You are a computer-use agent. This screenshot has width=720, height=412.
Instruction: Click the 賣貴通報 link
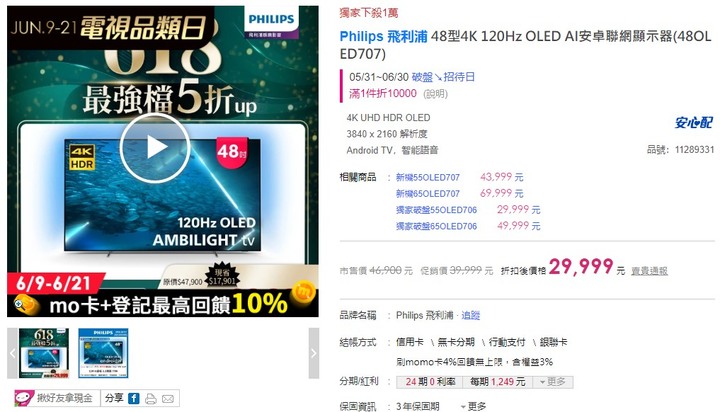649,271
